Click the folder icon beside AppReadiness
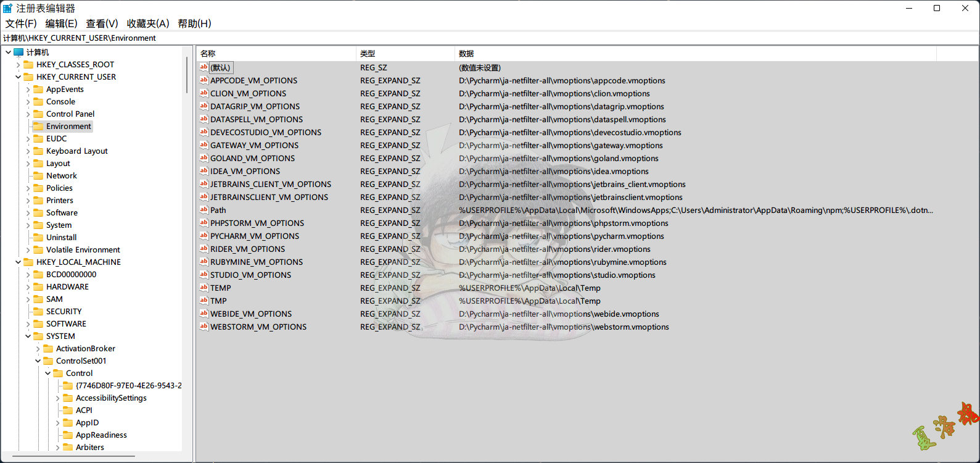The height and width of the screenshot is (463, 980). [68, 435]
